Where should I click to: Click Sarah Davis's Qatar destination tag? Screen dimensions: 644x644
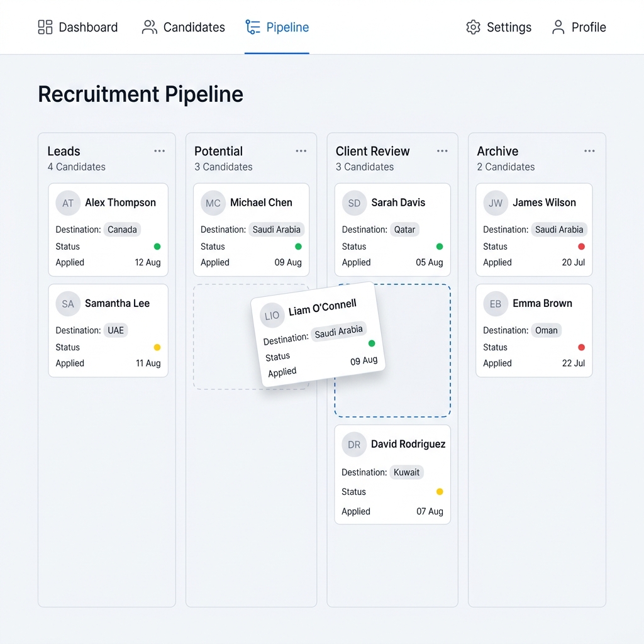404,230
